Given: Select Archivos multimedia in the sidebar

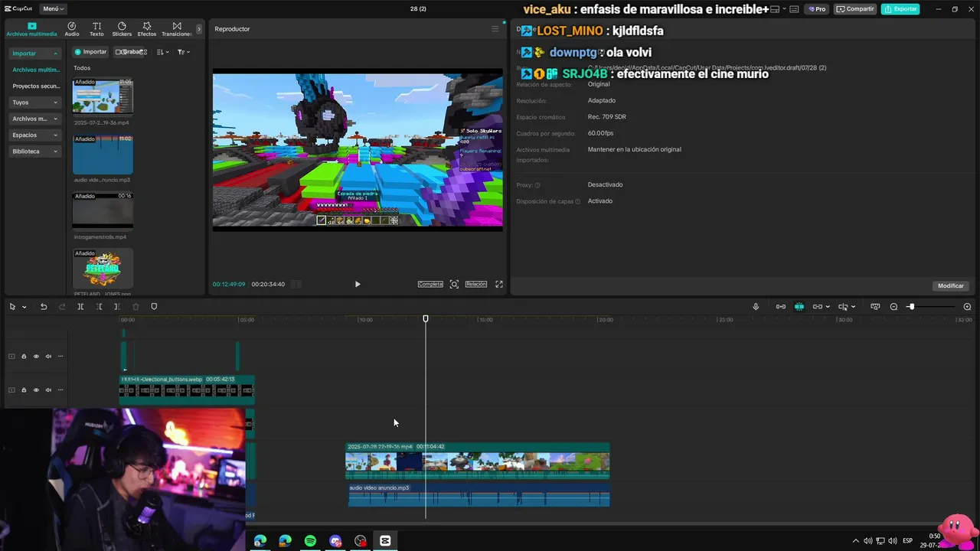Looking at the screenshot, I should click(35, 70).
